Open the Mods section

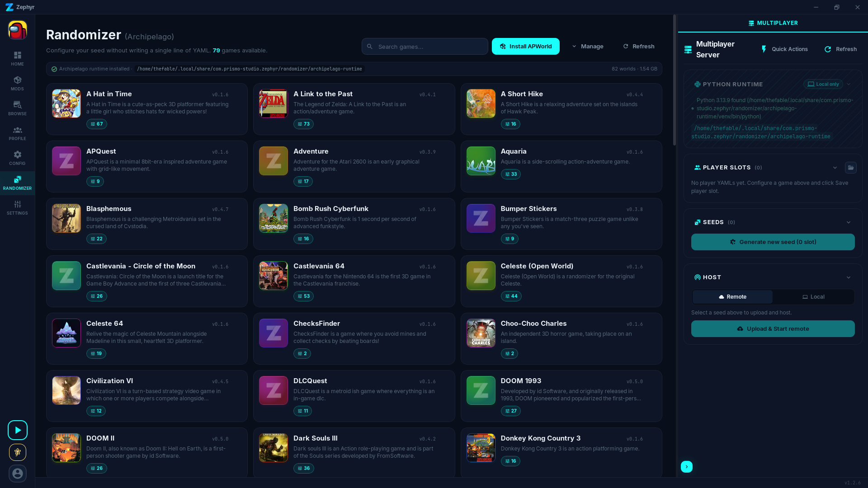pyautogui.click(x=18, y=84)
